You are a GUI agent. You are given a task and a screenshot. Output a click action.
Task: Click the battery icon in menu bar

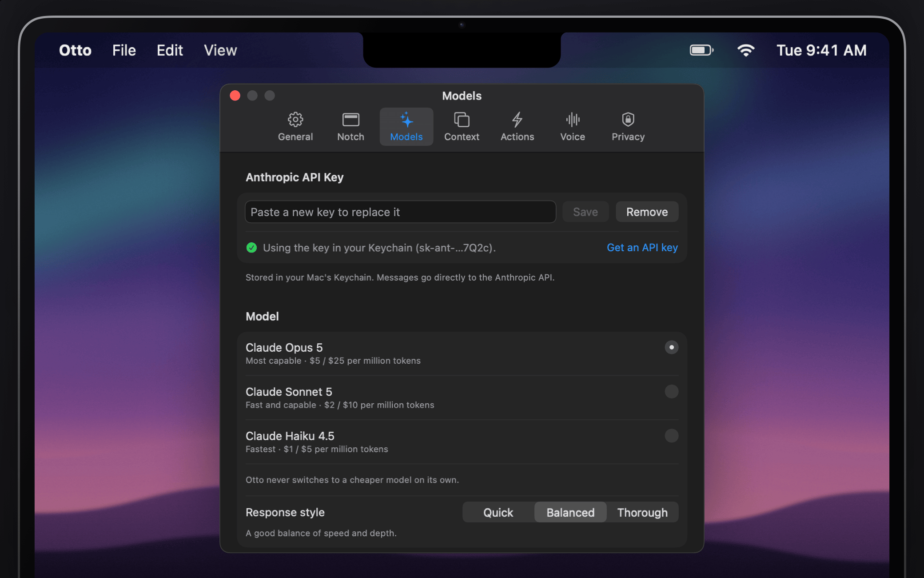click(x=701, y=50)
